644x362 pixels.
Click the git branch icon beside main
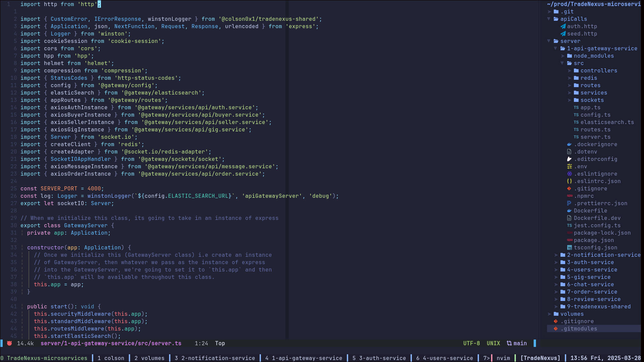(509, 343)
